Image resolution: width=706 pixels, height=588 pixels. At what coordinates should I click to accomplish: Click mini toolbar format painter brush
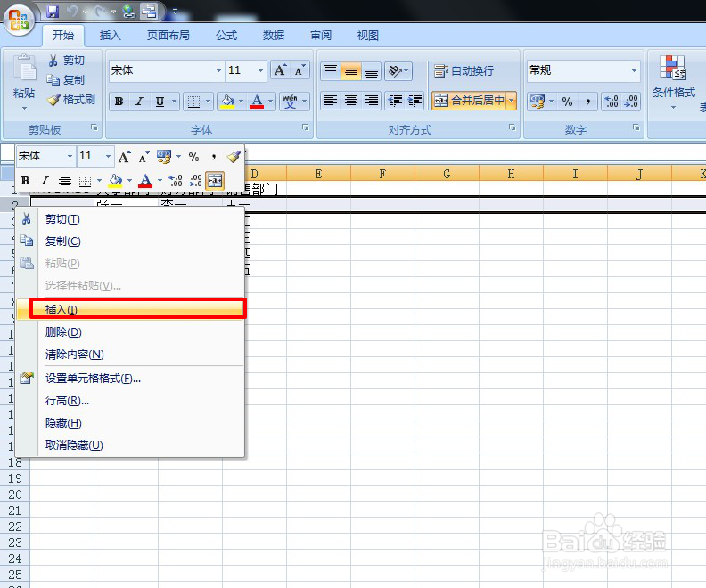pos(234,157)
